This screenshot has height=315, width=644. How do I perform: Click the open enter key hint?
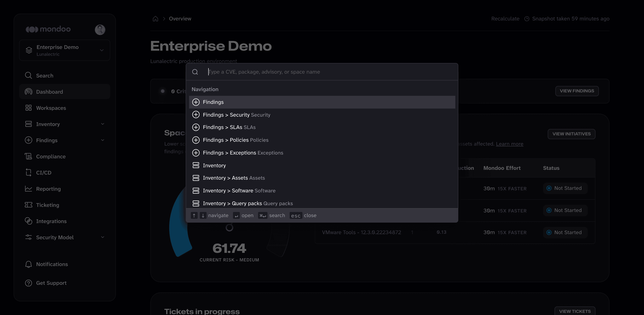tap(236, 216)
